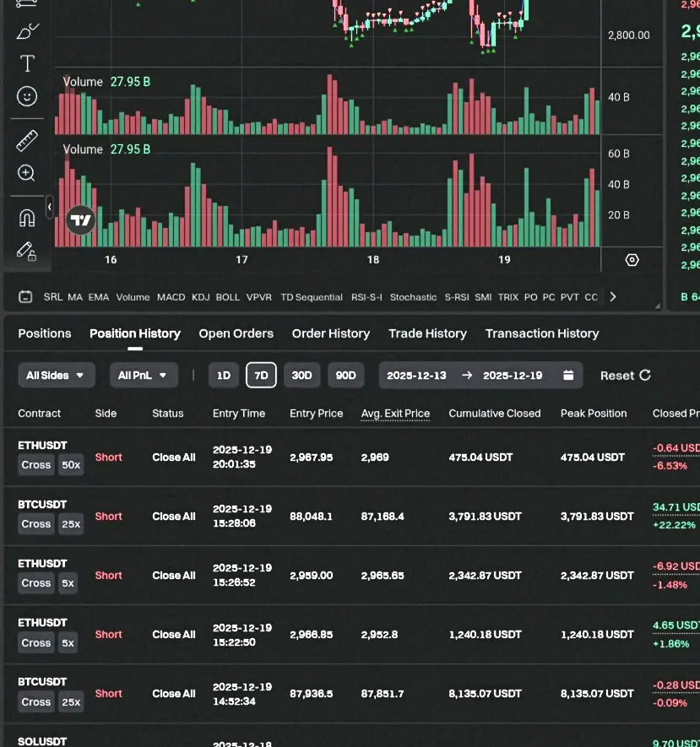
Task: Open the Order History tab
Action: click(x=331, y=333)
